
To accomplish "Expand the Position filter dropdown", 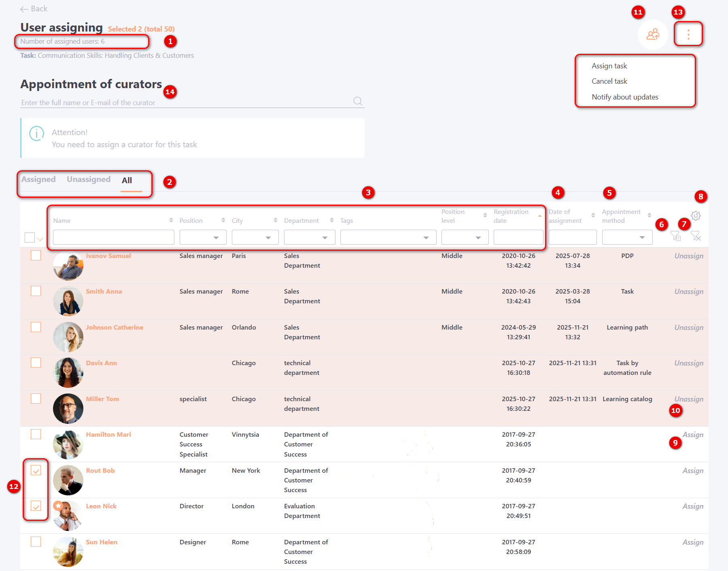I will 203,237.
